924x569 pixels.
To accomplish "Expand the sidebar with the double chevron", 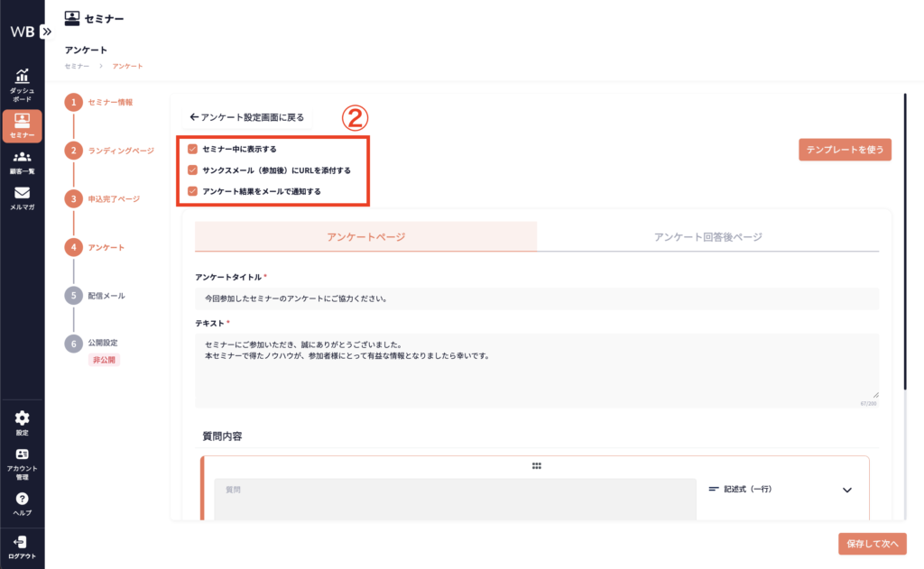I will (46, 31).
